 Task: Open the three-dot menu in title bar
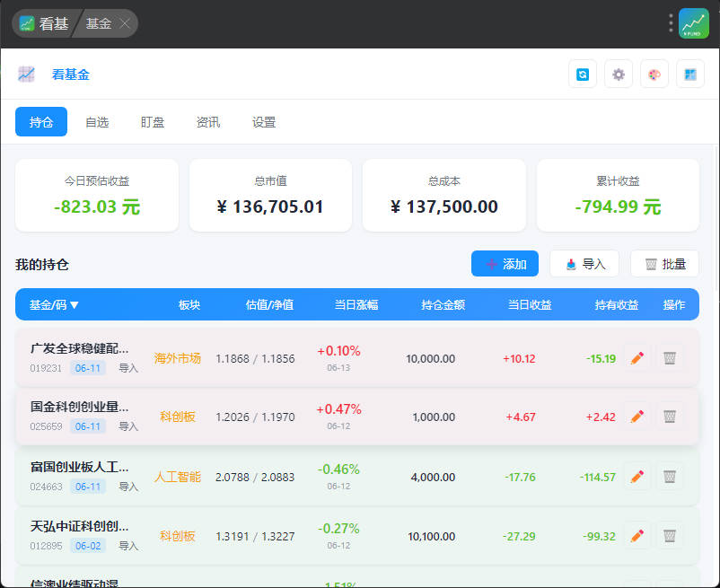pos(671,23)
